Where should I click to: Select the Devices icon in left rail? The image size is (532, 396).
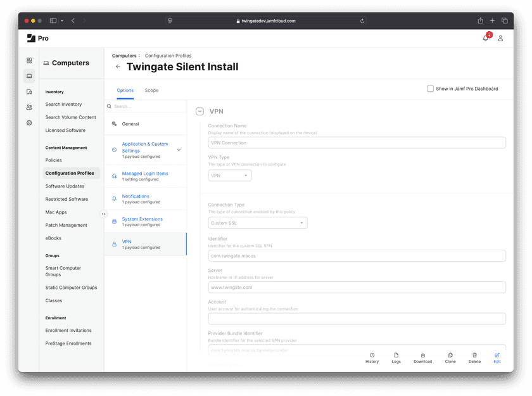tap(29, 92)
